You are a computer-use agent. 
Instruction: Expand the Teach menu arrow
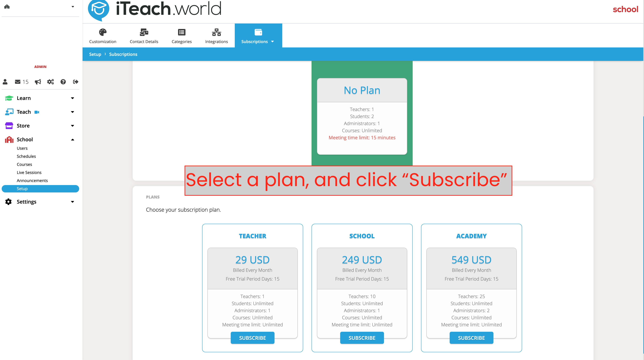(x=72, y=112)
